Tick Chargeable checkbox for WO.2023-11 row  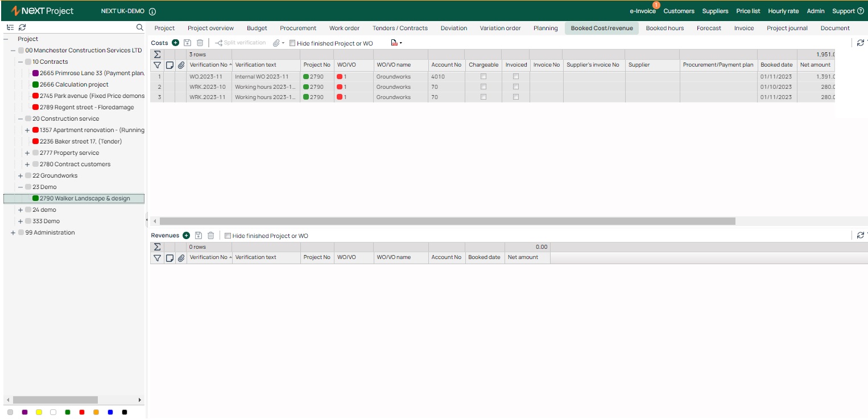pos(483,76)
